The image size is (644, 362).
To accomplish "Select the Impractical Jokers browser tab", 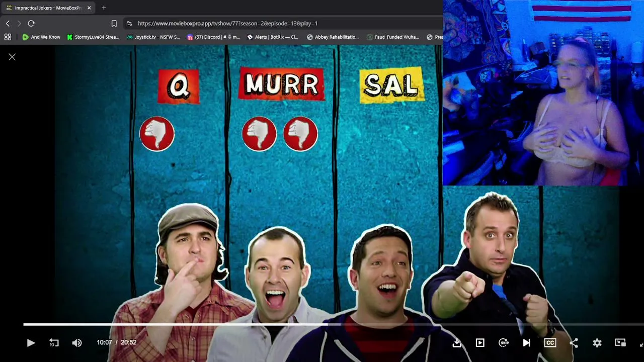I will point(48,8).
